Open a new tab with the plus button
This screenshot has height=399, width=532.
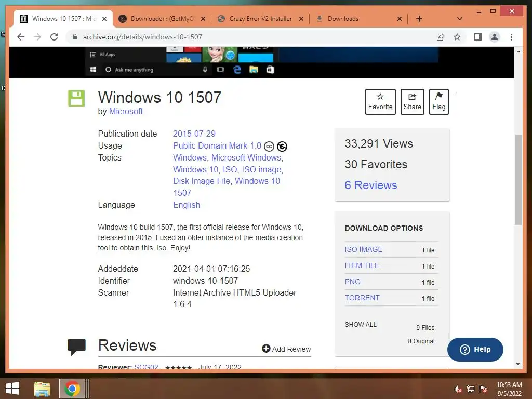(x=419, y=19)
